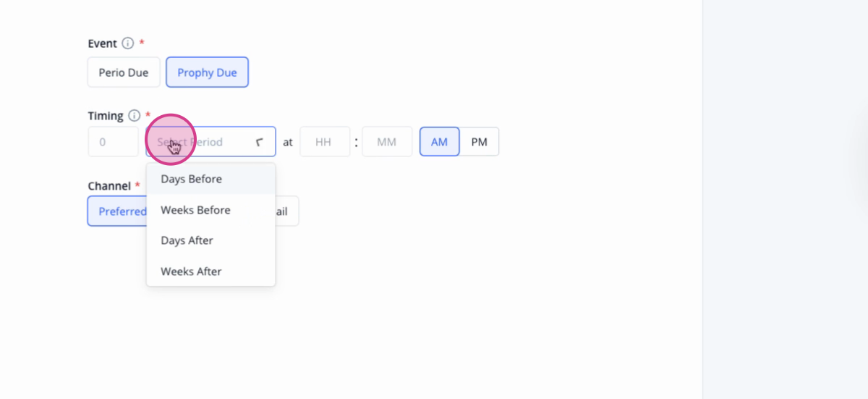The height and width of the screenshot is (399, 868).
Task: Select the Prophy Due event
Action: pyautogui.click(x=207, y=72)
